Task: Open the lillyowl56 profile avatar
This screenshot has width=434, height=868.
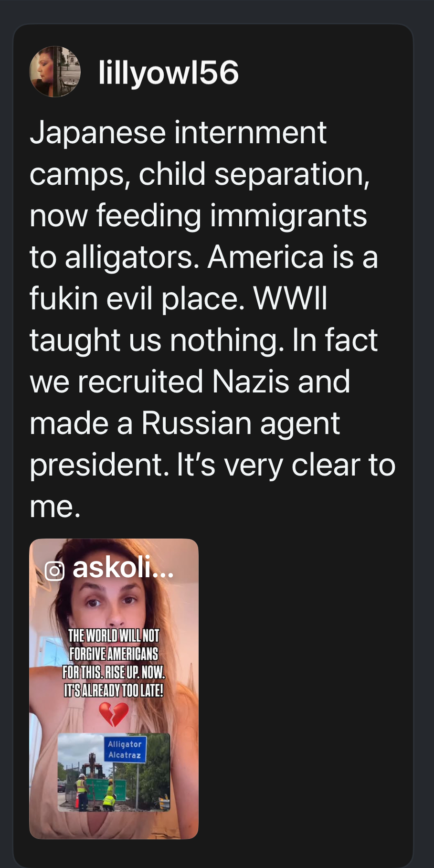Action: pyautogui.click(x=55, y=72)
